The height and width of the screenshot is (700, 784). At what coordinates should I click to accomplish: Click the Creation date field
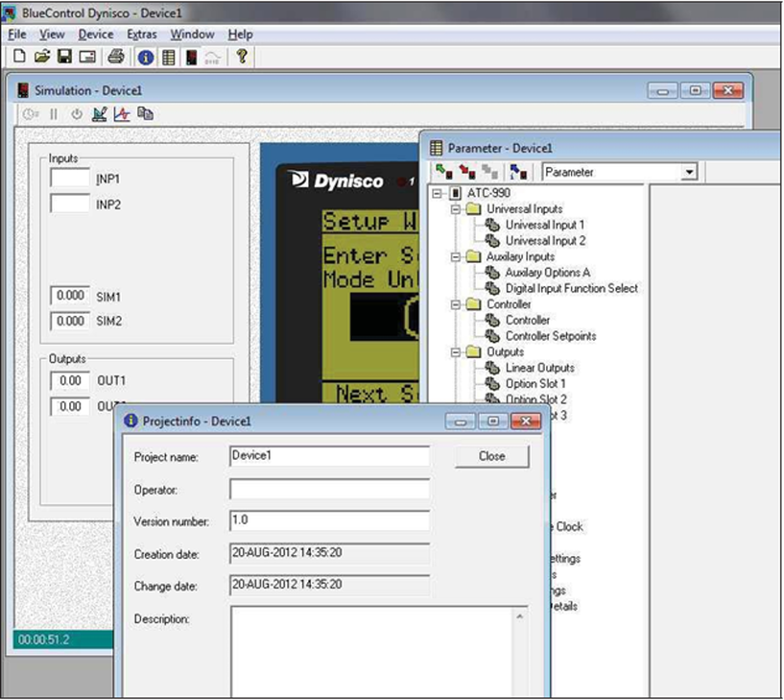point(329,553)
